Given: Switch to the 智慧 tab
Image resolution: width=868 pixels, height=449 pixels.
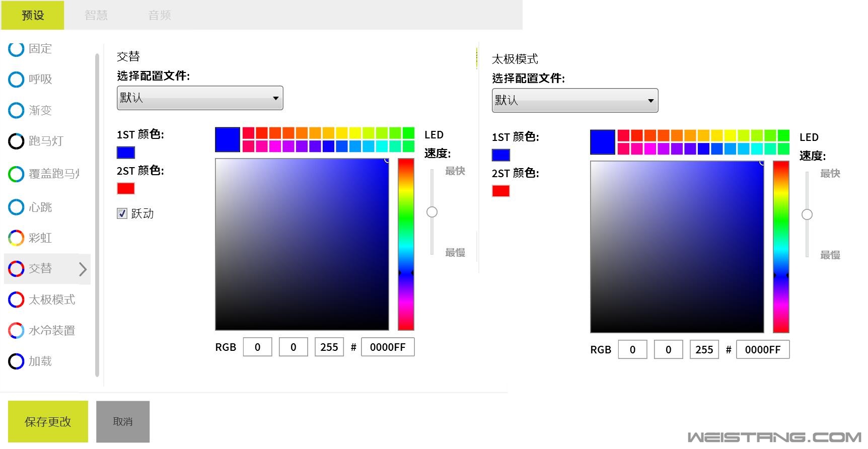Looking at the screenshot, I should tap(96, 15).
